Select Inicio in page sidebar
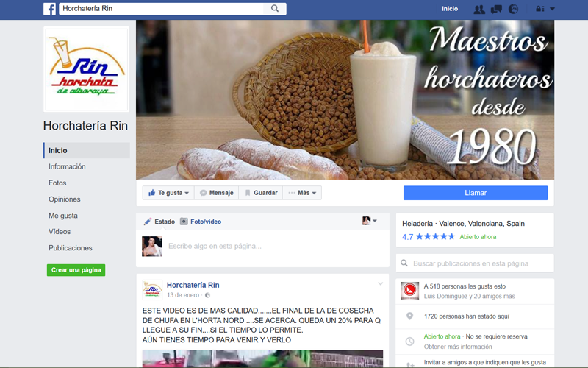Viewport: 588px width, 368px height. pyautogui.click(x=87, y=150)
